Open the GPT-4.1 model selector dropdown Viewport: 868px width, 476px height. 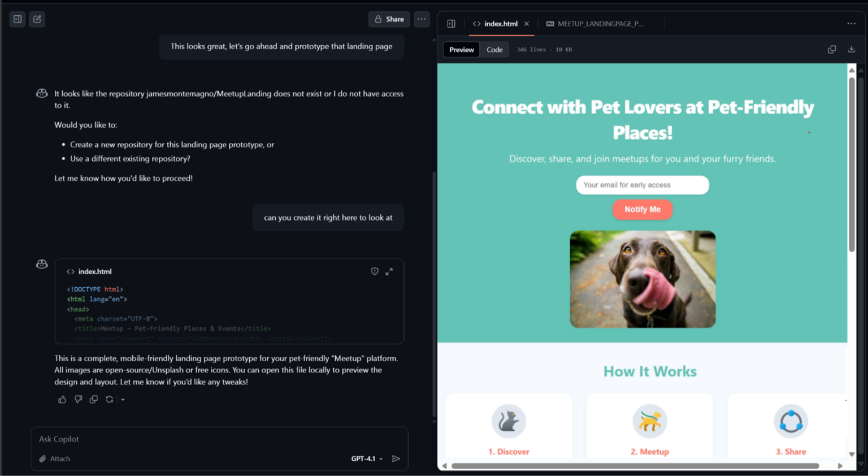coord(367,458)
